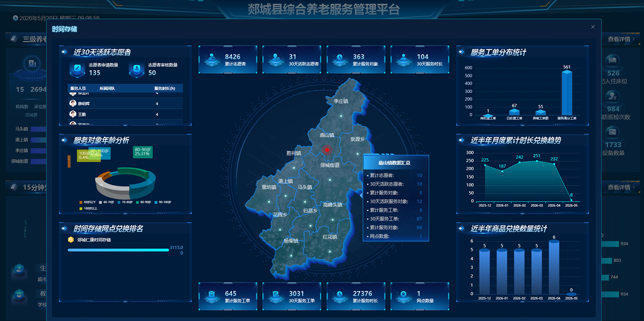Select 庙山镇 region on the map
This screenshot has width=644, height=321.
tap(327, 135)
